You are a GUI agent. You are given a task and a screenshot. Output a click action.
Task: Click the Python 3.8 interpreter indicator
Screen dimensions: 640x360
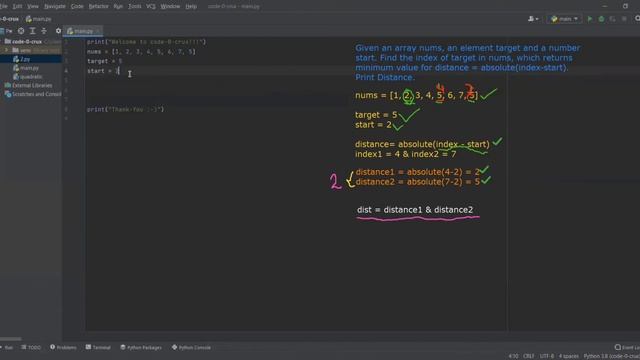point(611,356)
